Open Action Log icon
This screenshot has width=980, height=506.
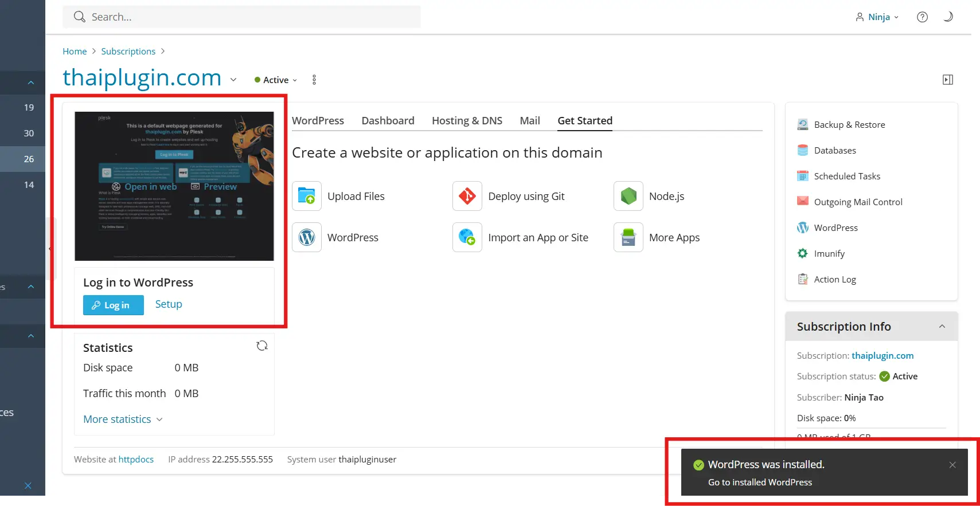click(x=803, y=279)
